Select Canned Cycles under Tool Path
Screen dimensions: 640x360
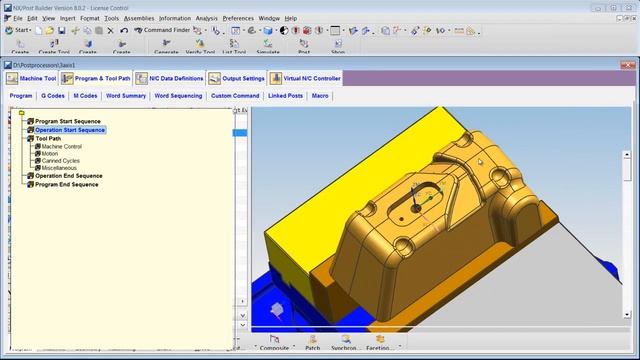61,161
